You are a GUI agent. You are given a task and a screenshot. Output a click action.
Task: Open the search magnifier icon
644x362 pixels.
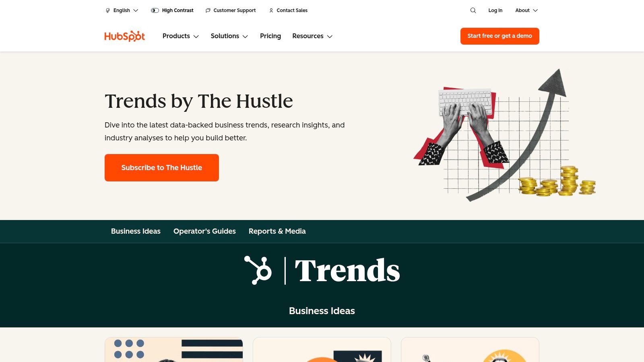473,10
